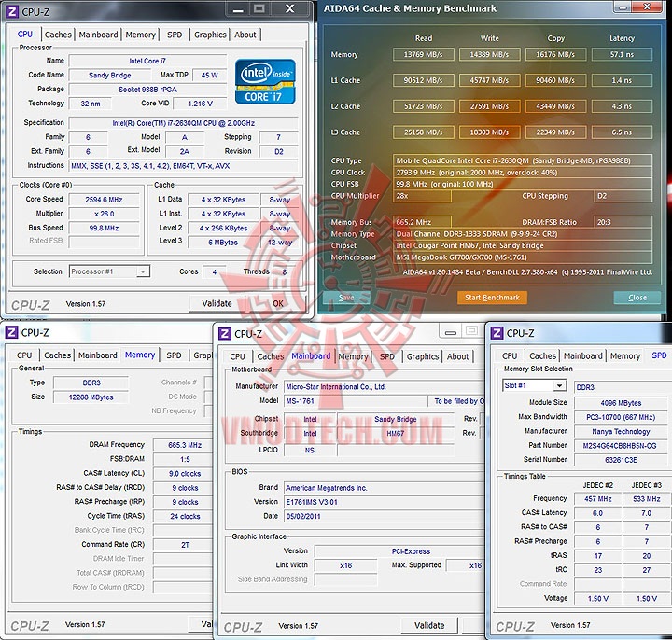Open the Graphics tab in top-left CPU-Z window

[210, 35]
